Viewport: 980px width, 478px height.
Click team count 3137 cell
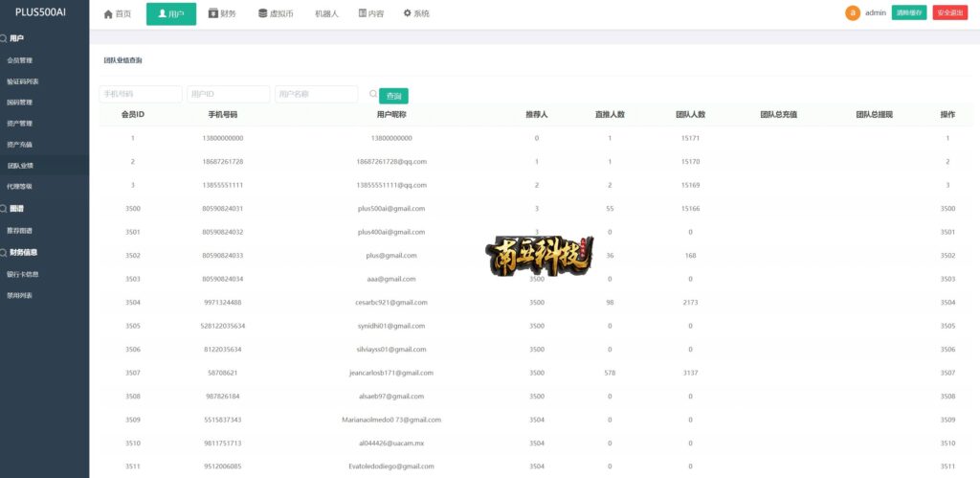tap(691, 373)
